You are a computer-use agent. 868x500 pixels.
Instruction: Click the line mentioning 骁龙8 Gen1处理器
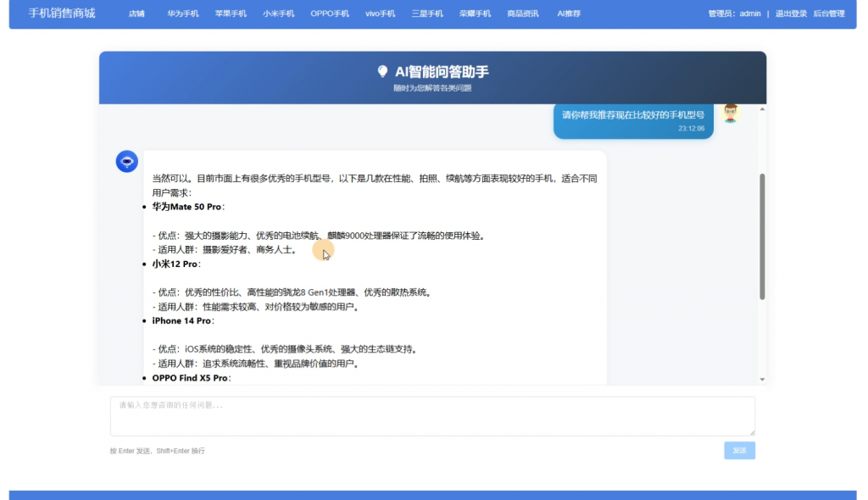tap(292, 292)
